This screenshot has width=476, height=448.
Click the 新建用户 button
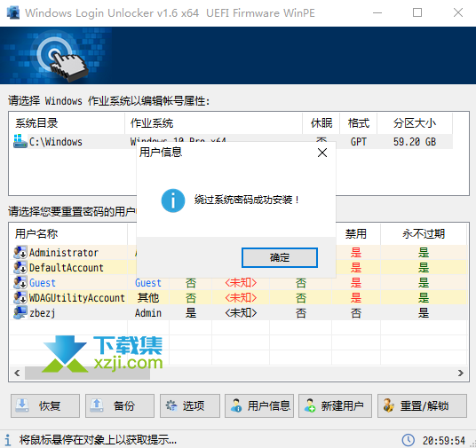coord(335,405)
